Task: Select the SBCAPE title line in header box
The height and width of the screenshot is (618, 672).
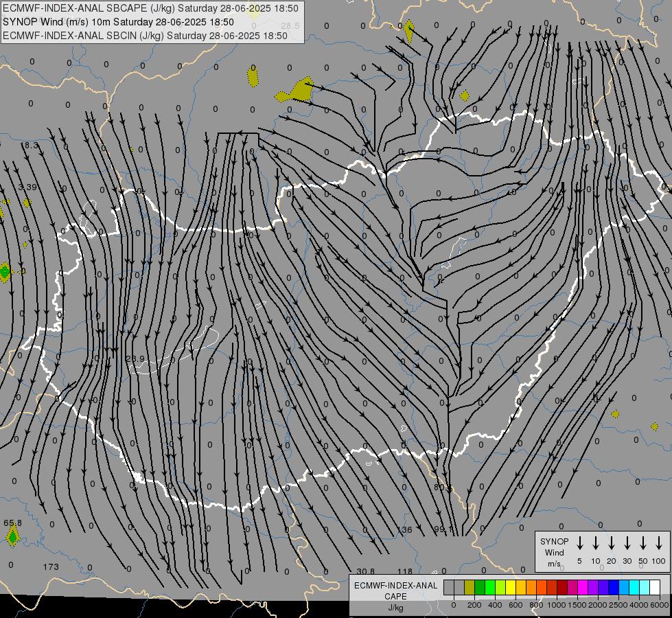Action: (x=150, y=8)
